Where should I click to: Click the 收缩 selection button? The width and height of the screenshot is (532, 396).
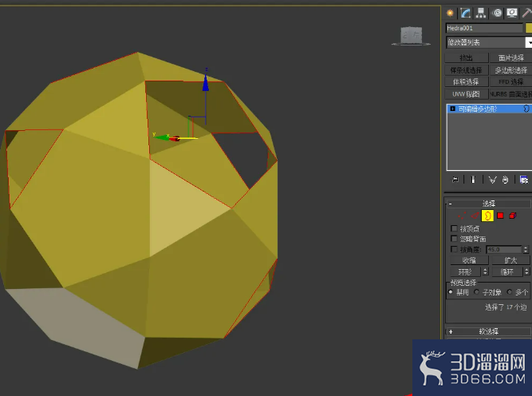(469, 260)
